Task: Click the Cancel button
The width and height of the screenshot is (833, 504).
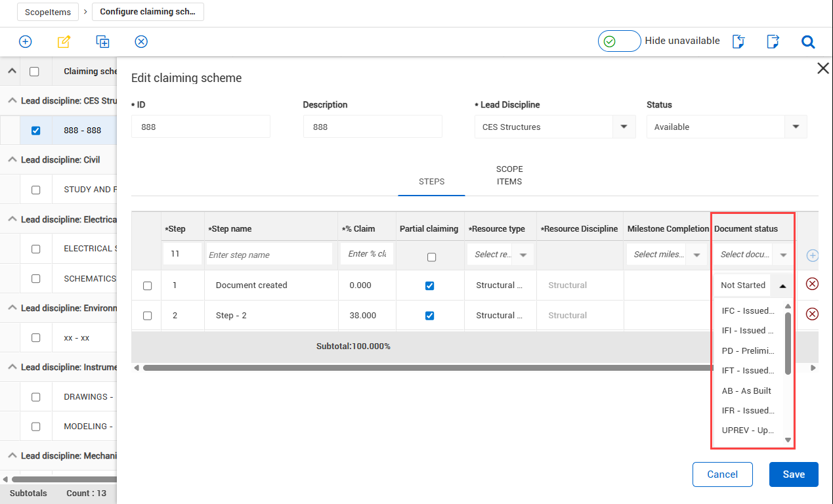Action: pos(722,474)
